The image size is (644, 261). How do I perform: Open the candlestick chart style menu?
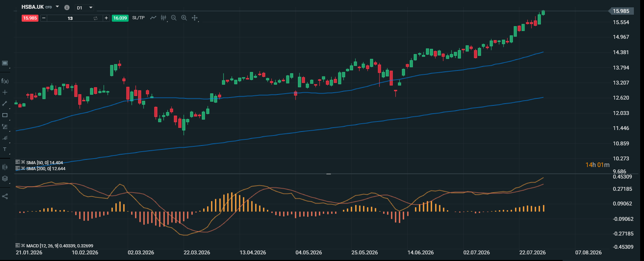164,18
